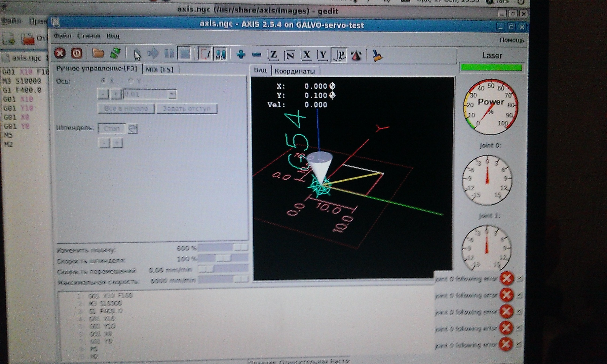
Task: Toggle machine power button
Action: pyautogui.click(x=77, y=53)
